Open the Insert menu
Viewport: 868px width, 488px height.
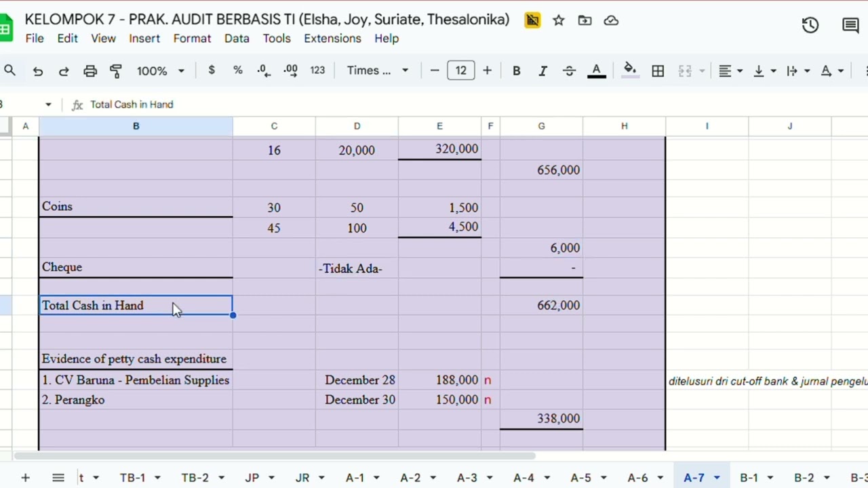[x=144, y=39]
